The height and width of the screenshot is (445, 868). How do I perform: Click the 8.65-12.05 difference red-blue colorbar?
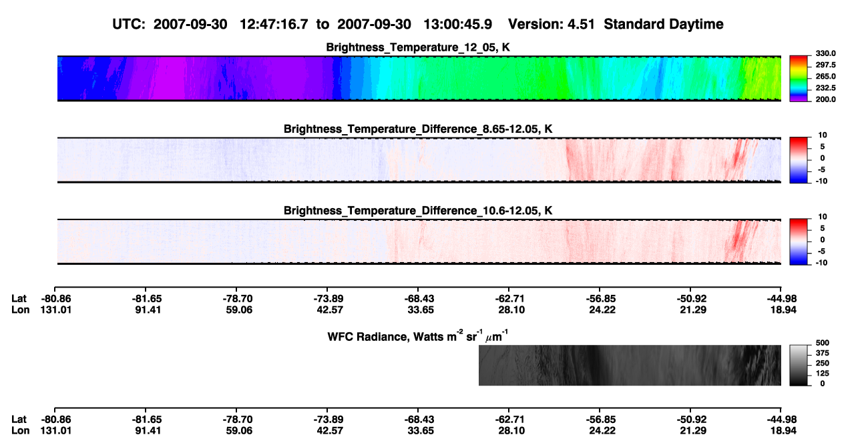click(x=799, y=160)
